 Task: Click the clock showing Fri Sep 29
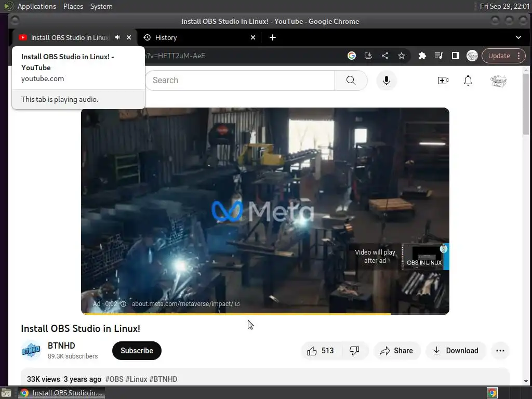[504, 6]
